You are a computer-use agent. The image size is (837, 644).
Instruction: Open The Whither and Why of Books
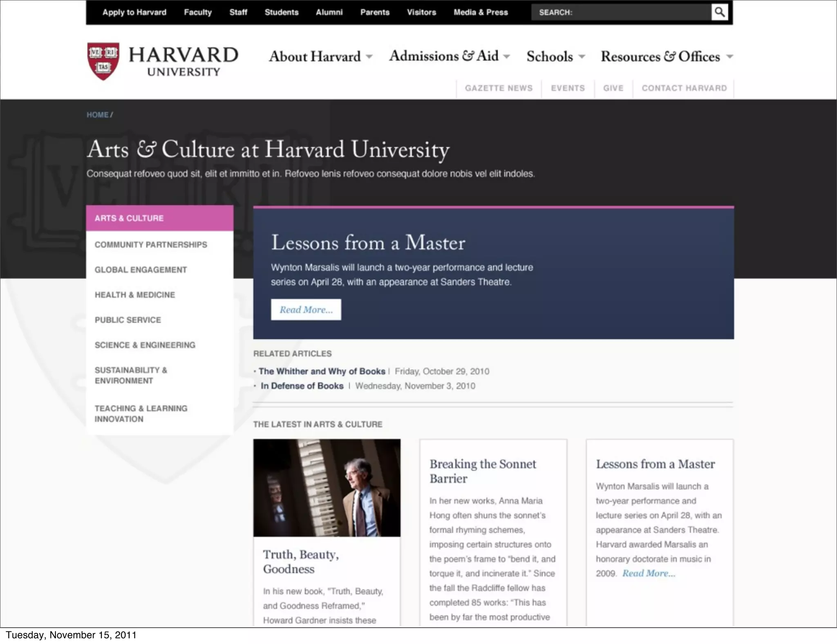click(x=322, y=371)
